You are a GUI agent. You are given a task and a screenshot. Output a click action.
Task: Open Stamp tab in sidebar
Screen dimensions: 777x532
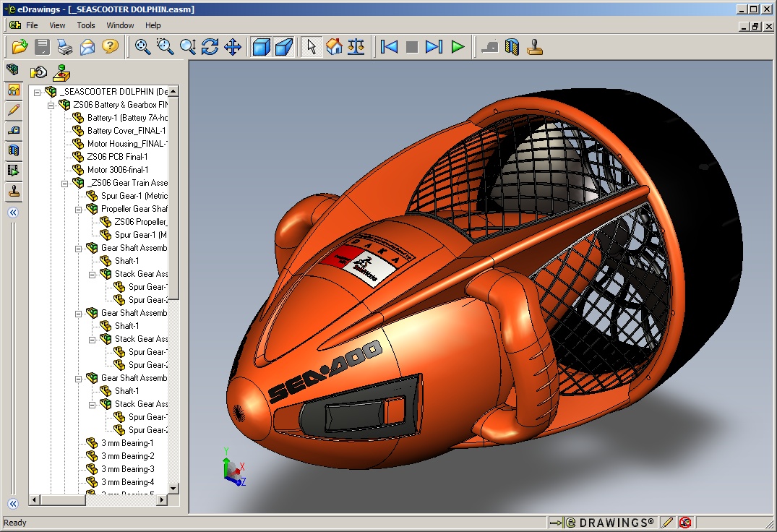pyautogui.click(x=14, y=192)
